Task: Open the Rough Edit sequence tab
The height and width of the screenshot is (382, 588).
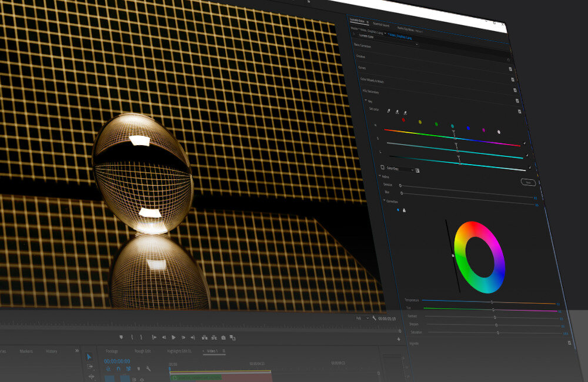Action: pyautogui.click(x=142, y=351)
